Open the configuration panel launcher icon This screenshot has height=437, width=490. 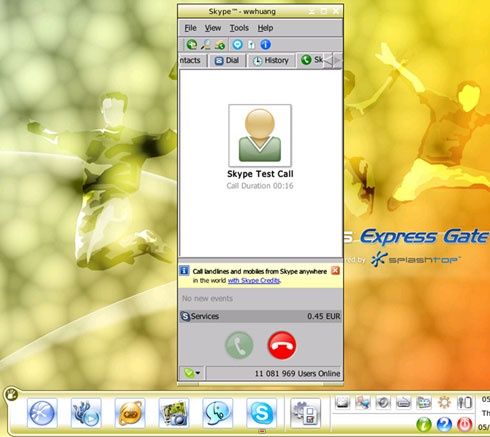[305, 413]
